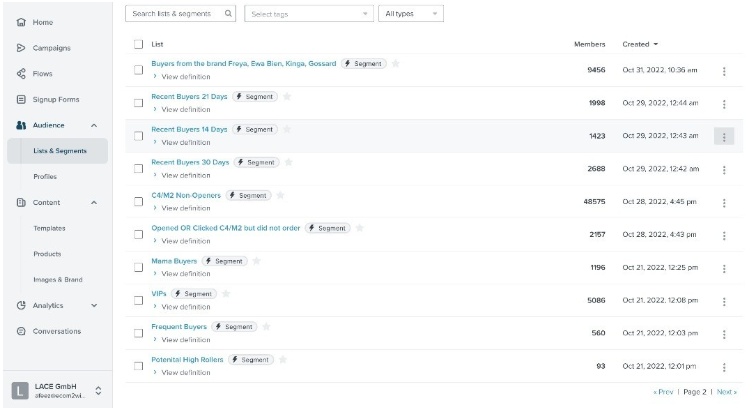This screenshot has width=755, height=408.
Task: Open the three-dot menu for Recent Buyers 14 Days
Action: [x=724, y=136]
